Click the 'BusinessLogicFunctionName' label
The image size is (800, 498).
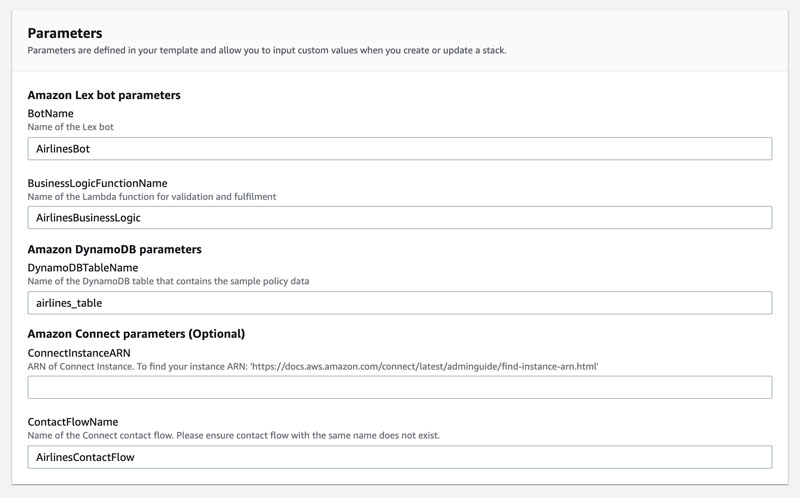point(97,183)
